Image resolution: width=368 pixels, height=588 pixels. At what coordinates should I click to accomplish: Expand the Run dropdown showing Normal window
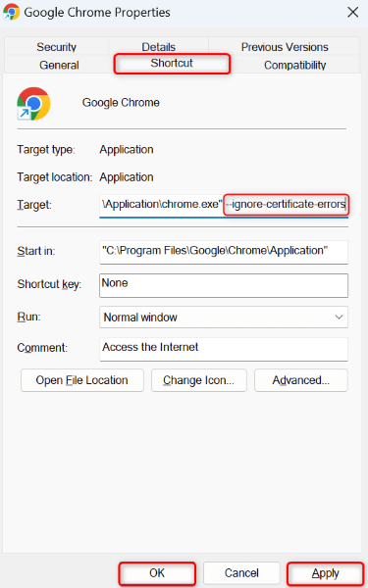tap(224, 318)
